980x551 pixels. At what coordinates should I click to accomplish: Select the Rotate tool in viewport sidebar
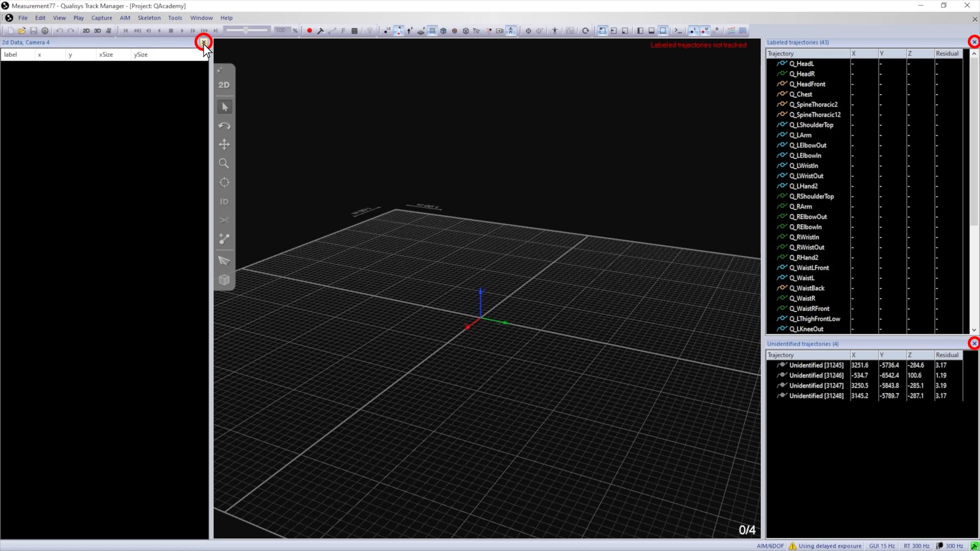pyautogui.click(x=224, y=126)
